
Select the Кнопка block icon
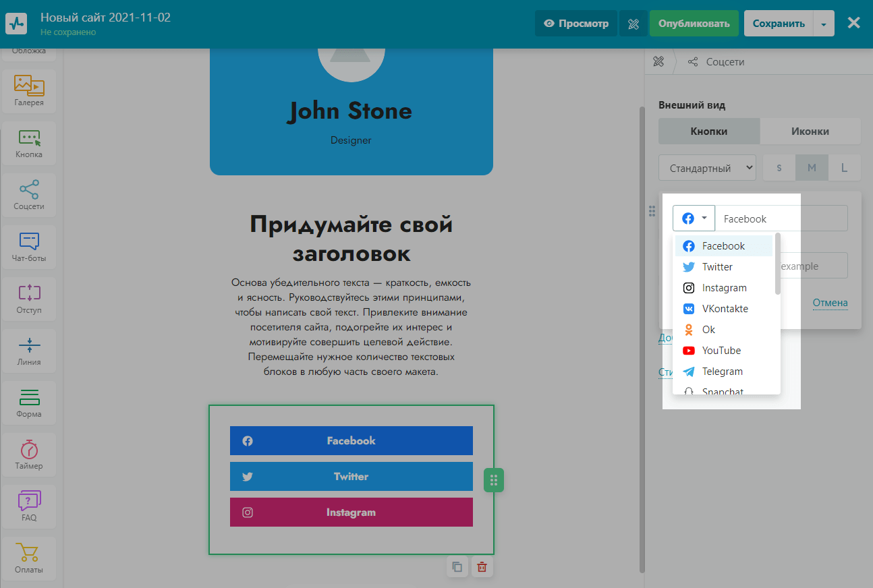pyautogui.click(x=29, y=143)
